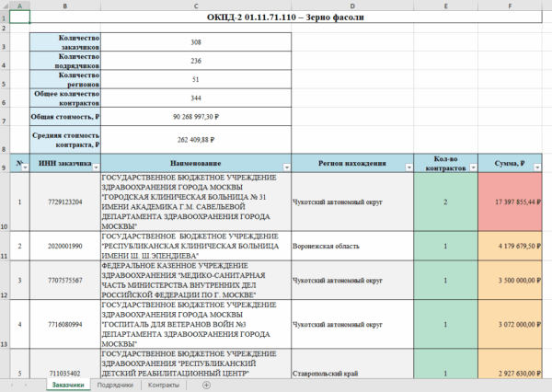Select the Общее количество контрактов label cell
The height and width of the screenshot is (392, 552).
tap(65, 98)
